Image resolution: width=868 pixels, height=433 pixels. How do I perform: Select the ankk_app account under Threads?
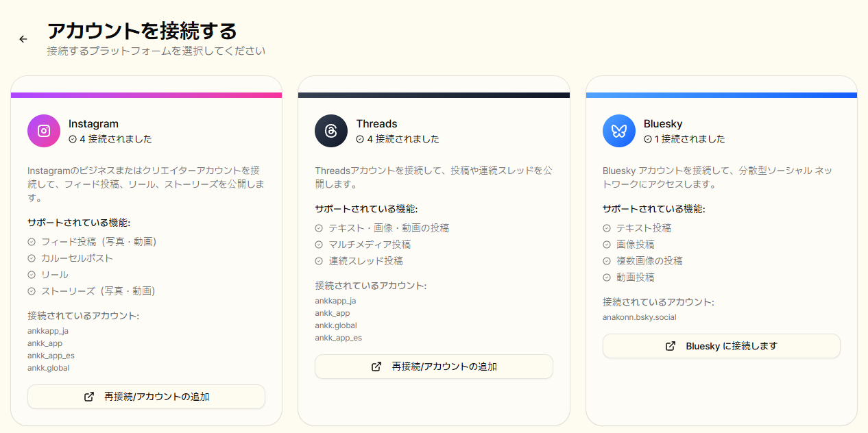(x=333, y=313)
